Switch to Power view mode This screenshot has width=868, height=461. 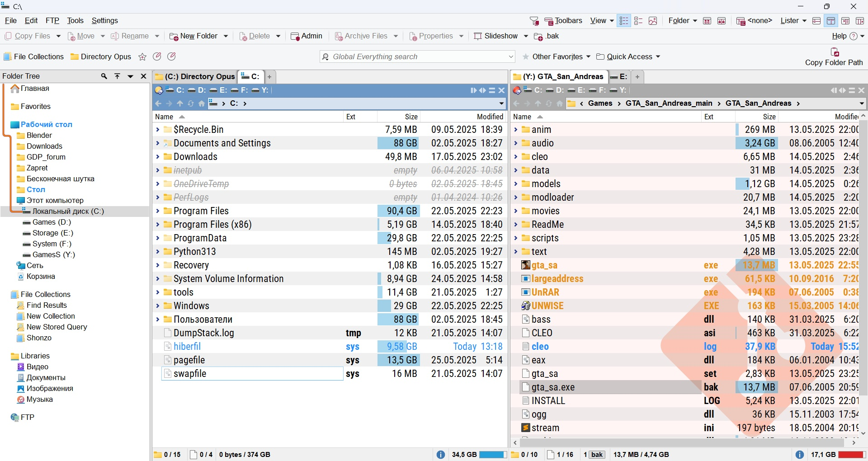coord(638,21)
